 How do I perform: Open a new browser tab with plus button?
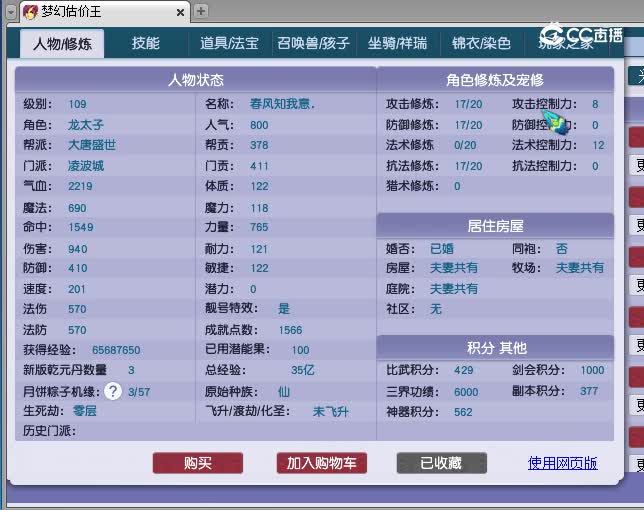pyautogui.click(x=201, y=11)
